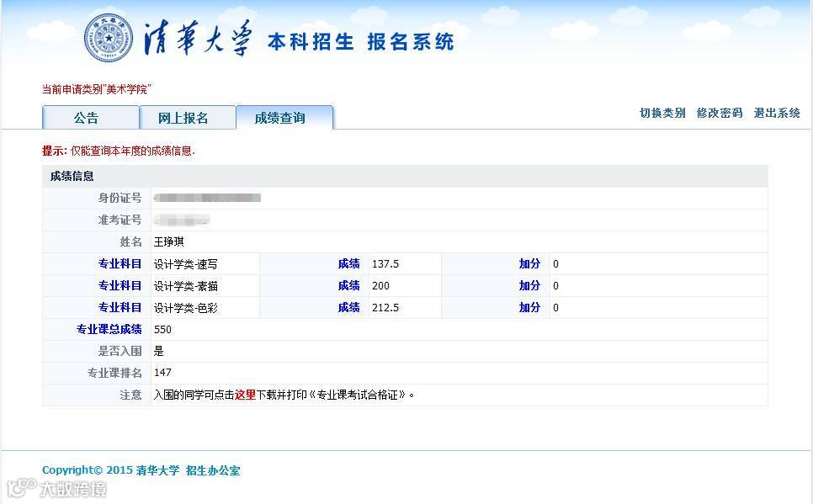Click the 本科招生 报名系统 heading

pos(361,41)
